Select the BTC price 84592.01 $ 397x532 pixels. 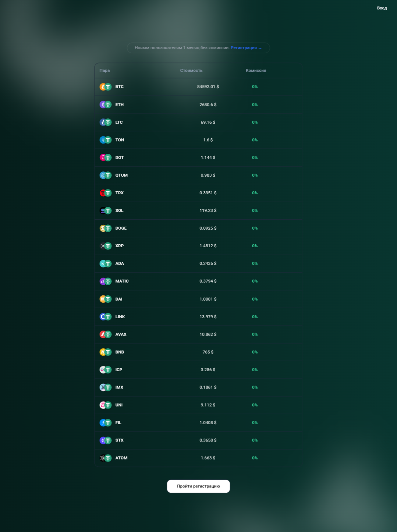pyautogui.click(x=208, y=87)
